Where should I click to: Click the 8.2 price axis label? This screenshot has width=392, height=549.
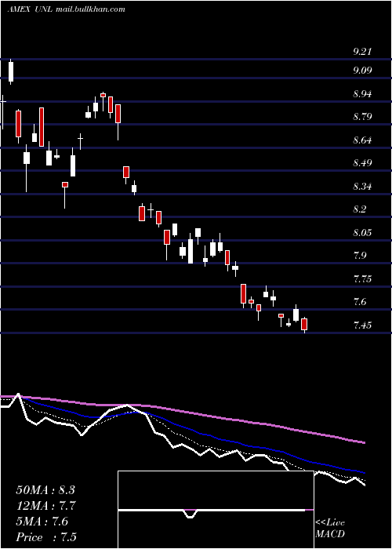coord(360,209)
